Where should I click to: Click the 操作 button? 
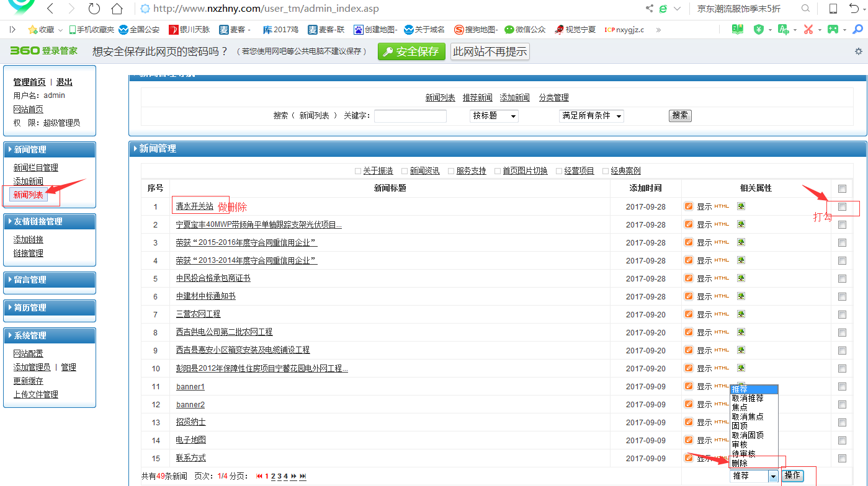click(x=792, y=475)
